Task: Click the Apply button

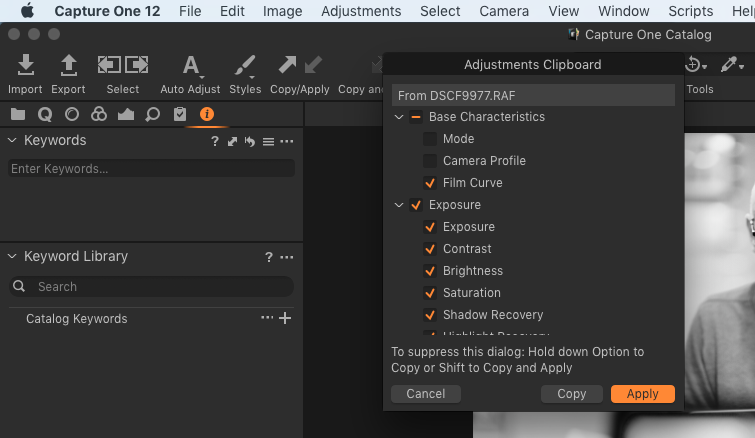Action: click(x=642, y=394)
